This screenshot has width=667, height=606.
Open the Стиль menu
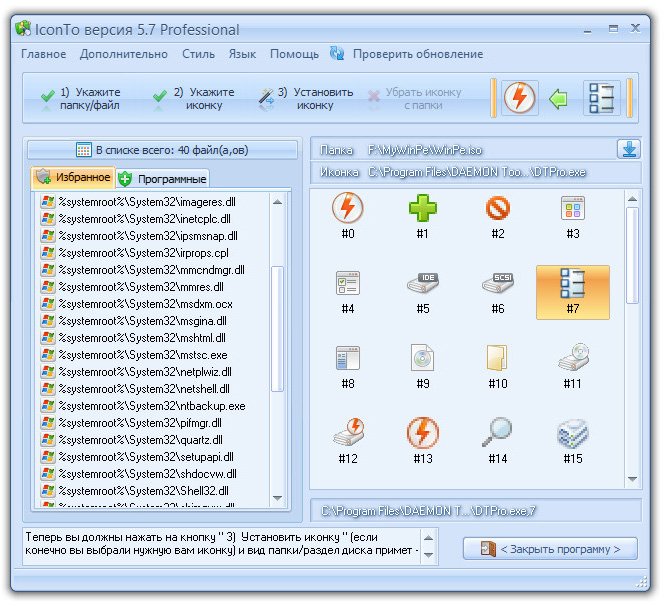point(198,54)
